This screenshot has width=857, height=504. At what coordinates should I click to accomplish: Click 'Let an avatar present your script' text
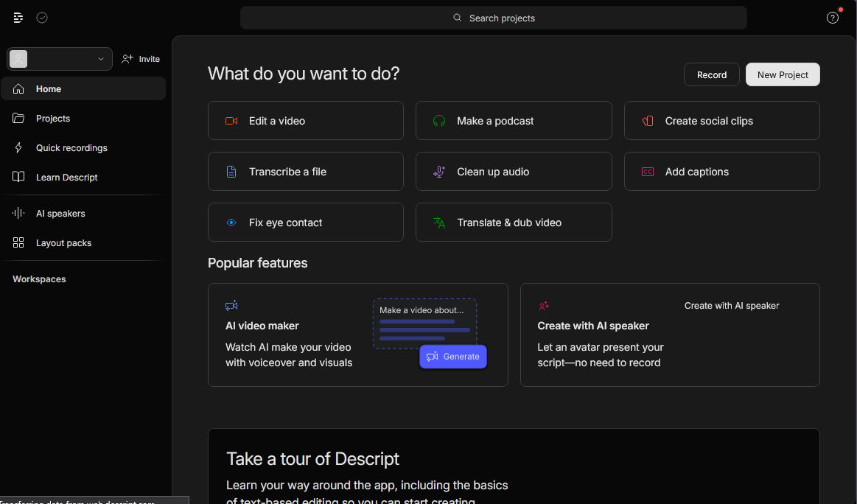tap(600, 354)
